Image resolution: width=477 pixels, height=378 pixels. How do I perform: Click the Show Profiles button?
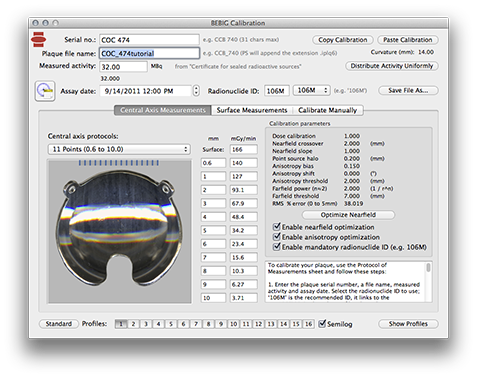pyautogui.click(x=408, y=324)
